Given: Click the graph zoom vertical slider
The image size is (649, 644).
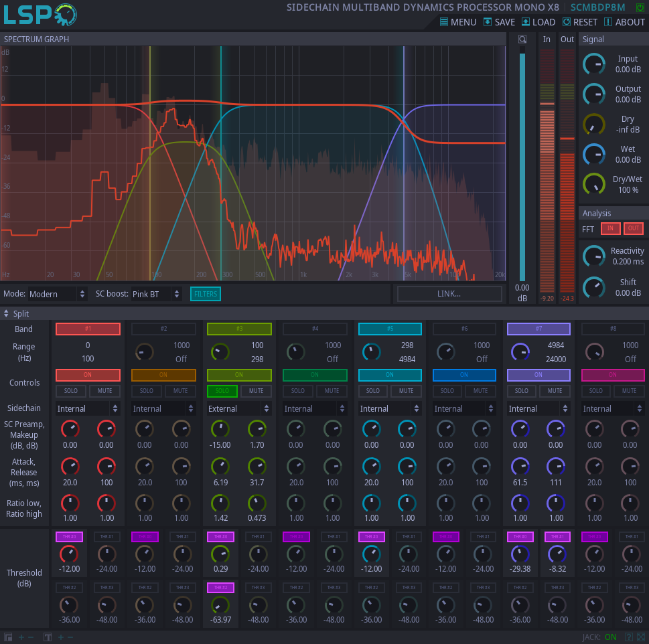Looking at the screenshot, I should click(522, 164).
